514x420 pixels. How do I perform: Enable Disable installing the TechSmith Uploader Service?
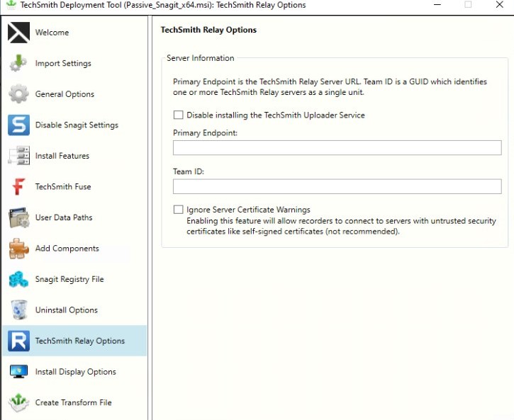(179, 115)
